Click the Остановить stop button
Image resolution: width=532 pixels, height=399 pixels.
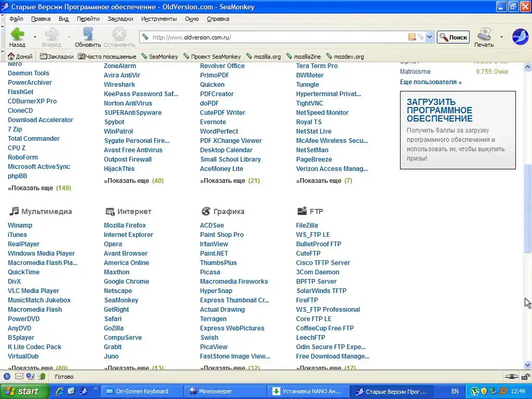(x=119, y=37)
